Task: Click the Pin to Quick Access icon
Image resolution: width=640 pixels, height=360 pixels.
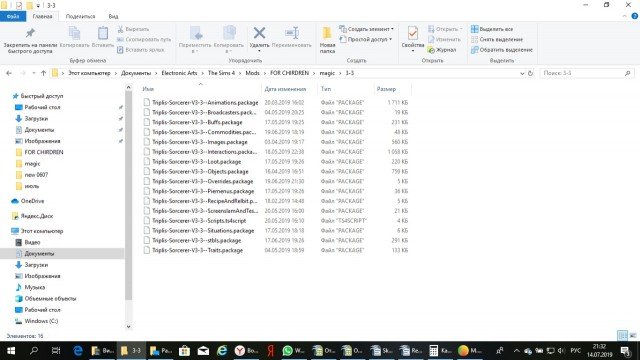Action: point(30,33)
